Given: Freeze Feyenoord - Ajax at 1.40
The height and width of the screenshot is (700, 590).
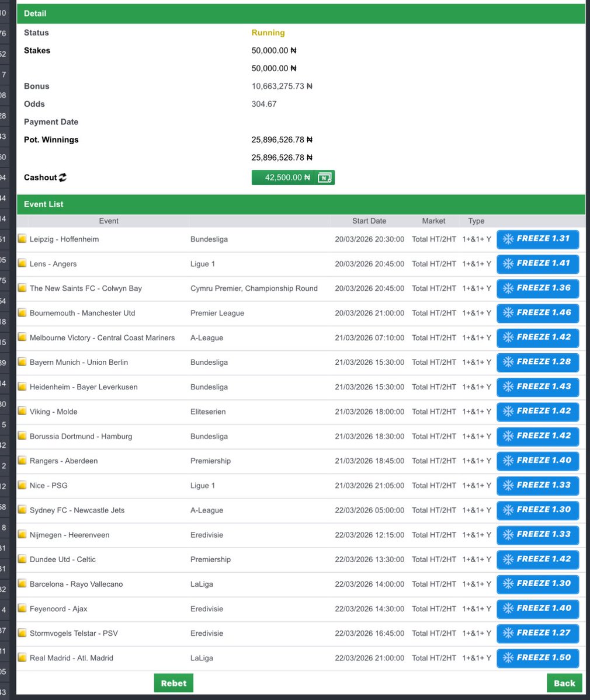Looking at the screenshot, I should pos(538,608).
